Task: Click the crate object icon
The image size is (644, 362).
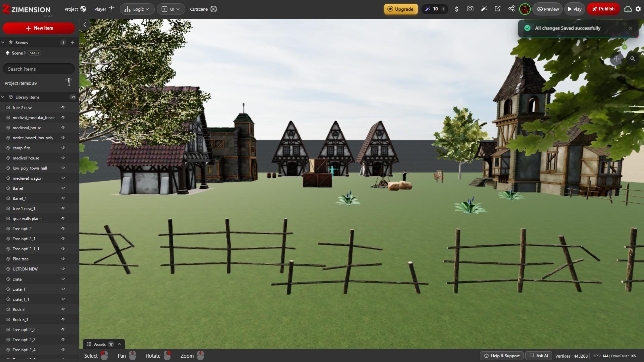Action: (x=8, y=279)
